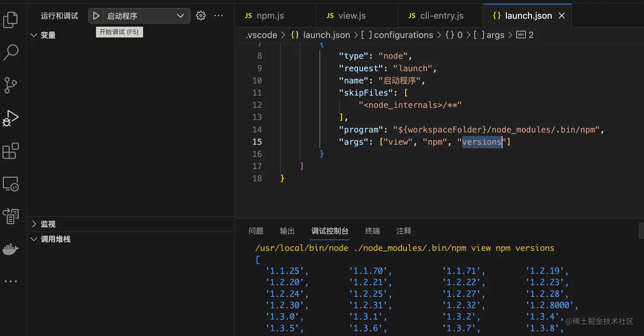Open the Testing or notebook view icon
The width and height of the screenshot is (644, 336).
point(11,216)
